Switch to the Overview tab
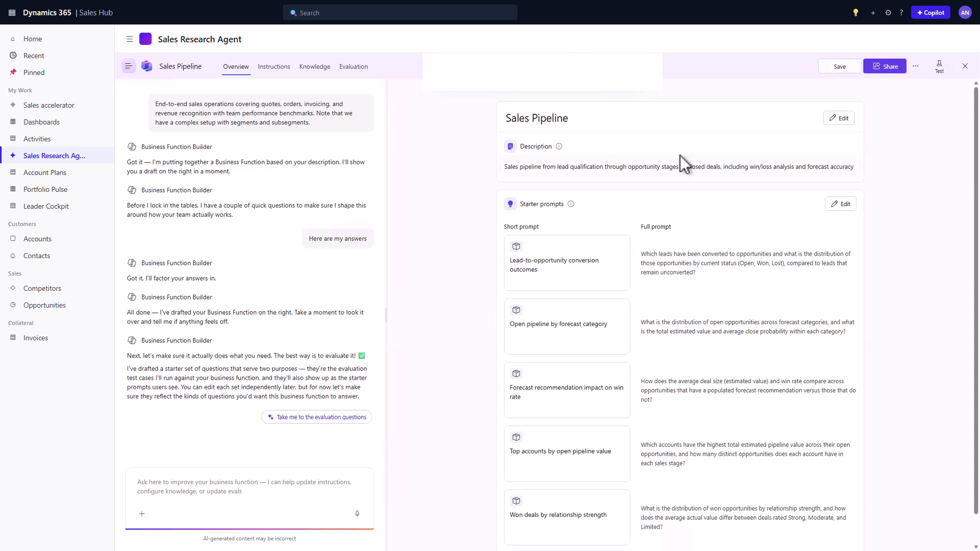Screen dimensions: 980x551 (236, 67)
